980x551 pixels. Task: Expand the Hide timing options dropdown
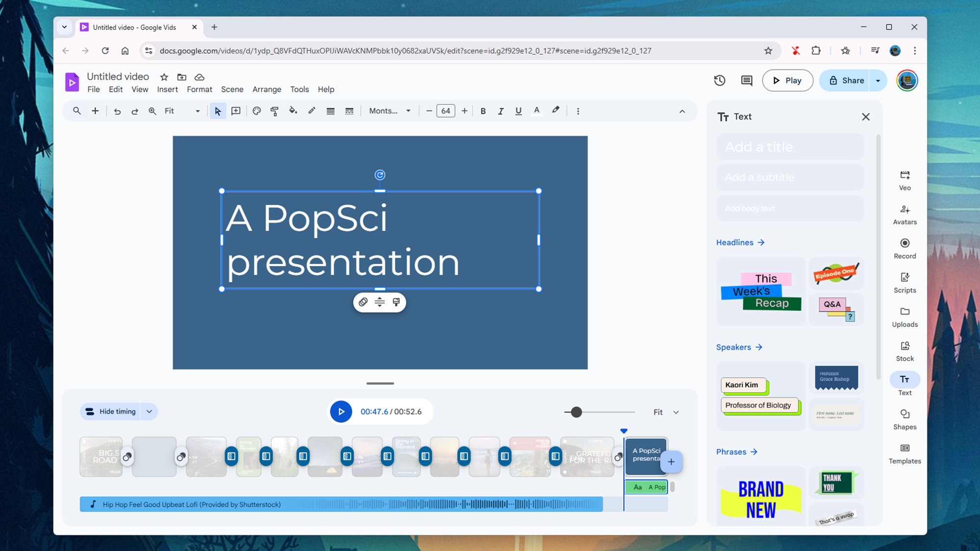click(149, 411)
